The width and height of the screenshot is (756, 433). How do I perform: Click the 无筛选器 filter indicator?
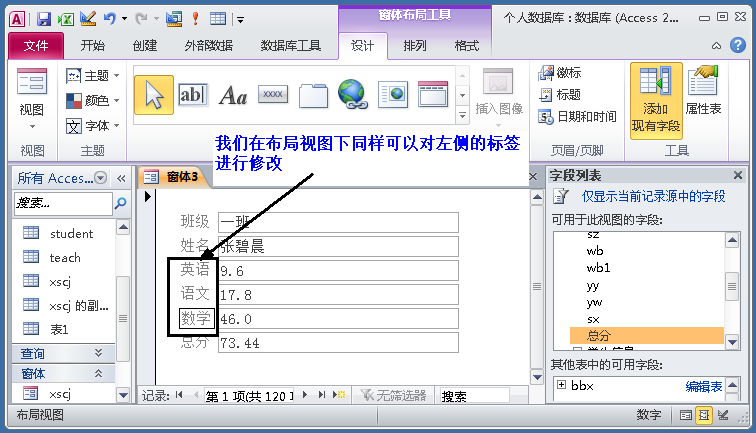pyautogui.click(x=393, y=396)
